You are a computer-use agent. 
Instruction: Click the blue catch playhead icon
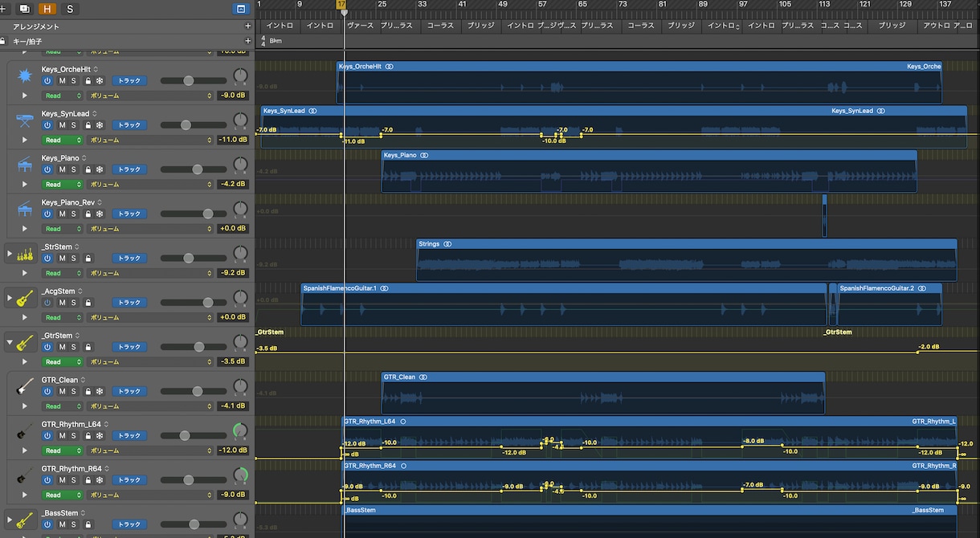240,9
